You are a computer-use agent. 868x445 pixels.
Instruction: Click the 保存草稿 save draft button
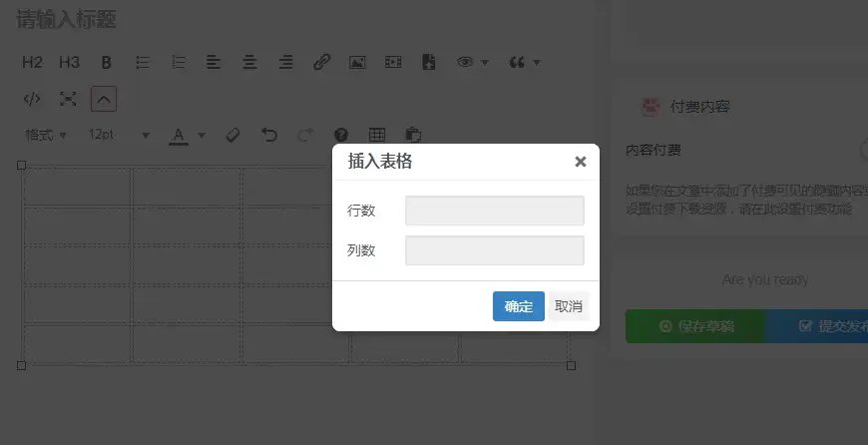(695, 326)
